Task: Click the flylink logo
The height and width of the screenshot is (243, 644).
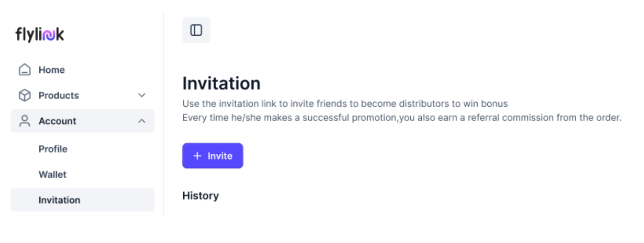Action: [x=40, y=35]
